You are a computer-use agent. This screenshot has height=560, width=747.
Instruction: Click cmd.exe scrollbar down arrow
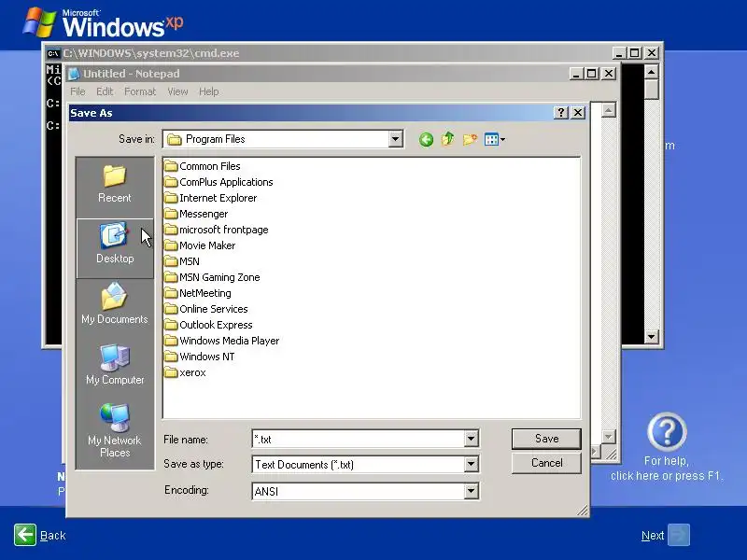click(x=651, y=337)
